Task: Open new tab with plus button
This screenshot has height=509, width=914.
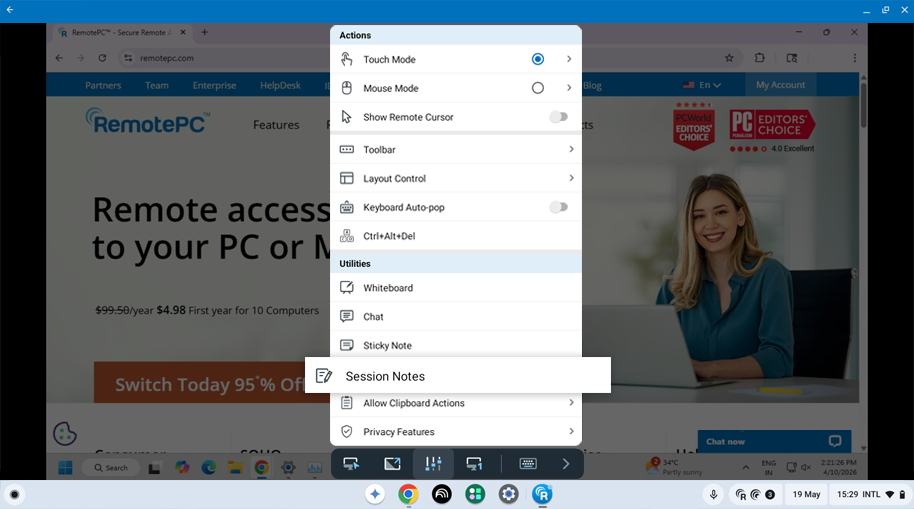Action: point(204,33)
